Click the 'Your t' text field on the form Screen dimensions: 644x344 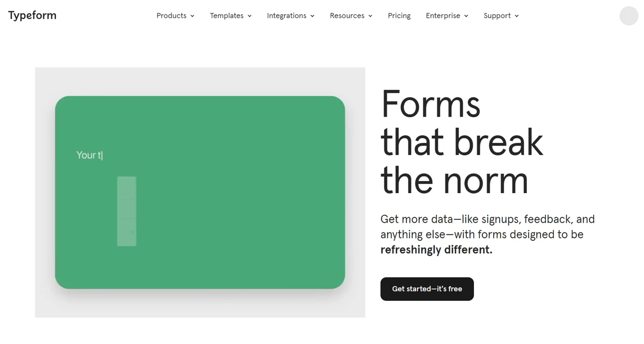90,155
